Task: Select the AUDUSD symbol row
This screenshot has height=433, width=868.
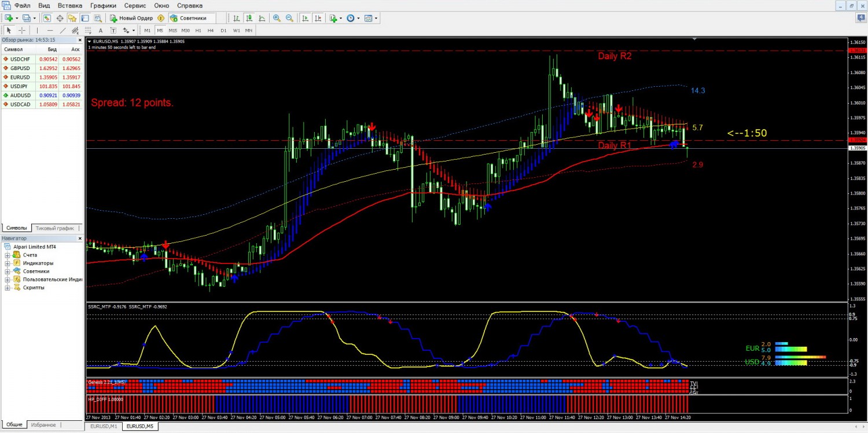Action: (x=42, y=95)
